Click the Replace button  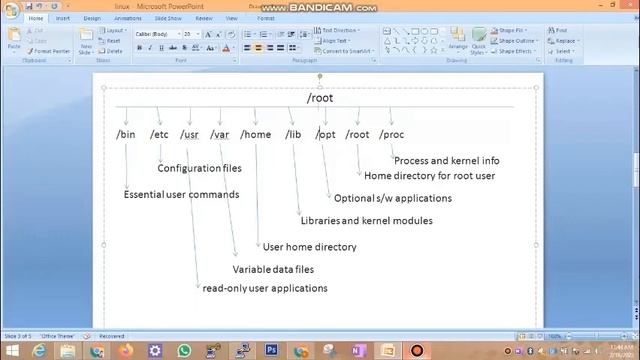pyautogui.click(x=563, y=41)
